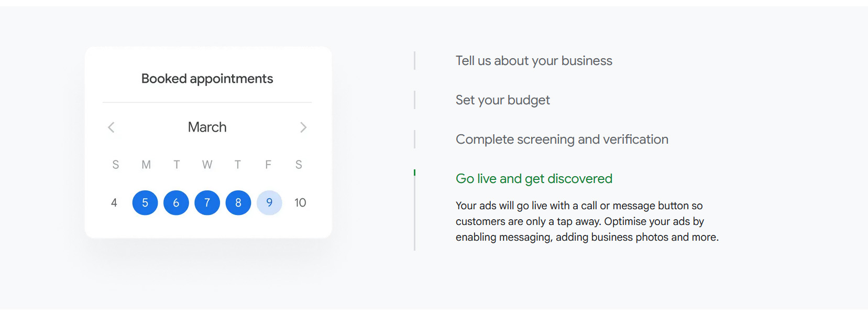Expand the 'Set your budget' step
The width and height of the screenshot is (868, 333).
point(502,100)
